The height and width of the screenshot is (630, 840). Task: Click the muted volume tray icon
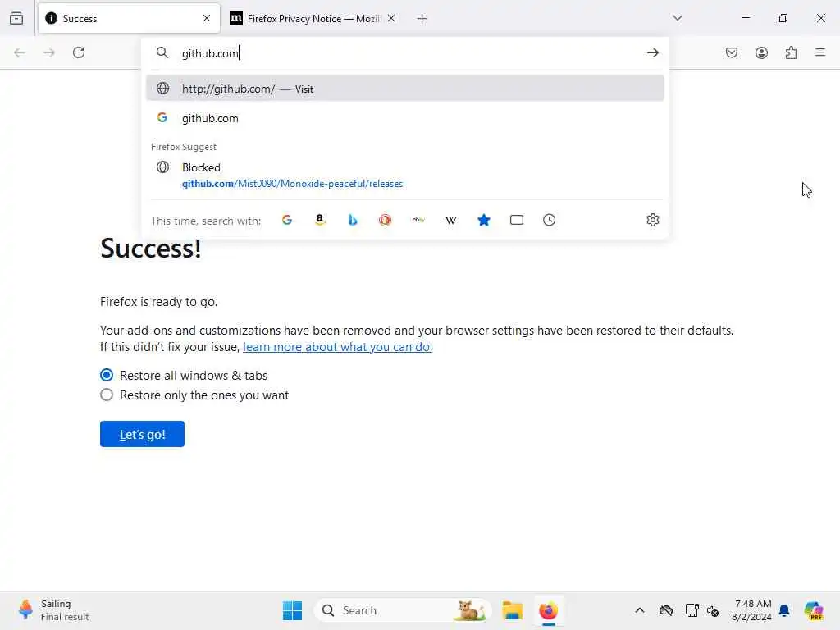713,610
